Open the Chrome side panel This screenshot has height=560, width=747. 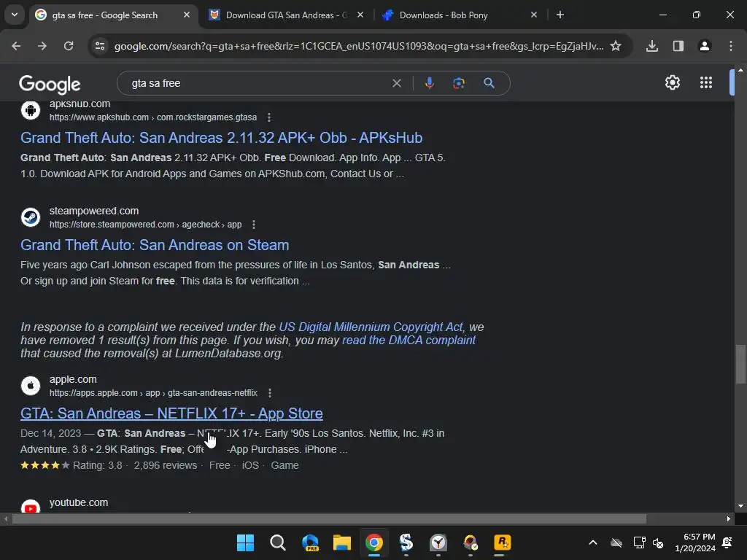(x=678, y=46)
